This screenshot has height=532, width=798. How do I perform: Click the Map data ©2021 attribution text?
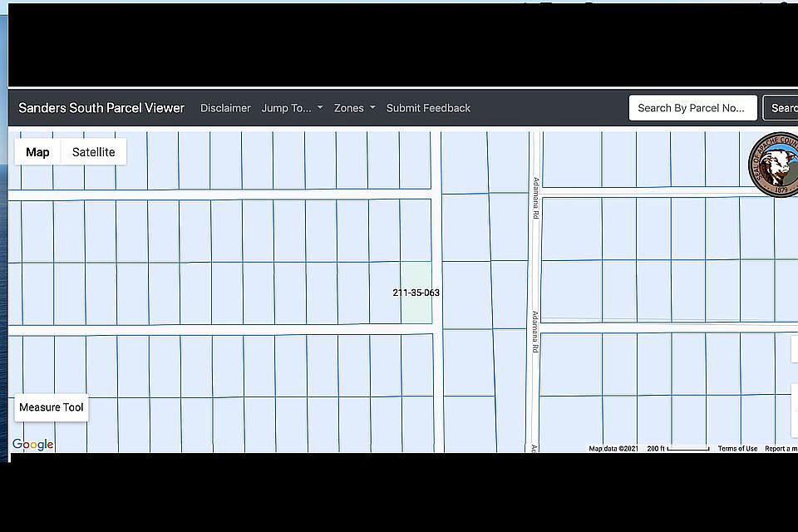tap(613, 449)
